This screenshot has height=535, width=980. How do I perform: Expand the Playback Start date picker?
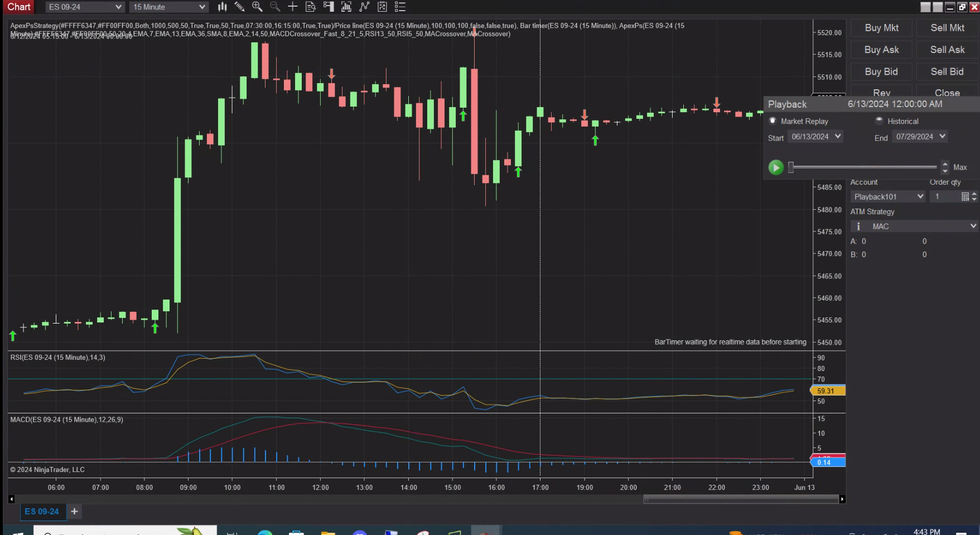(837, 136)
